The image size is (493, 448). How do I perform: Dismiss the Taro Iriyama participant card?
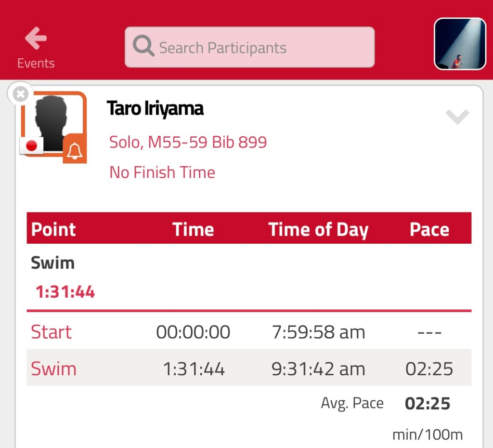(20, 94)
